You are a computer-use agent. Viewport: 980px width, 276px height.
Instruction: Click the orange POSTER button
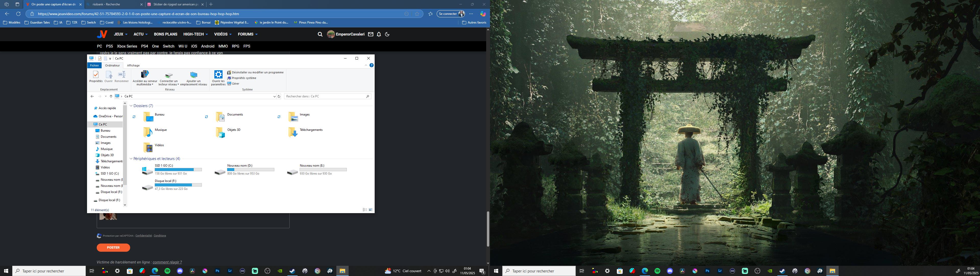pyautogui.click(x=113, y=248)
